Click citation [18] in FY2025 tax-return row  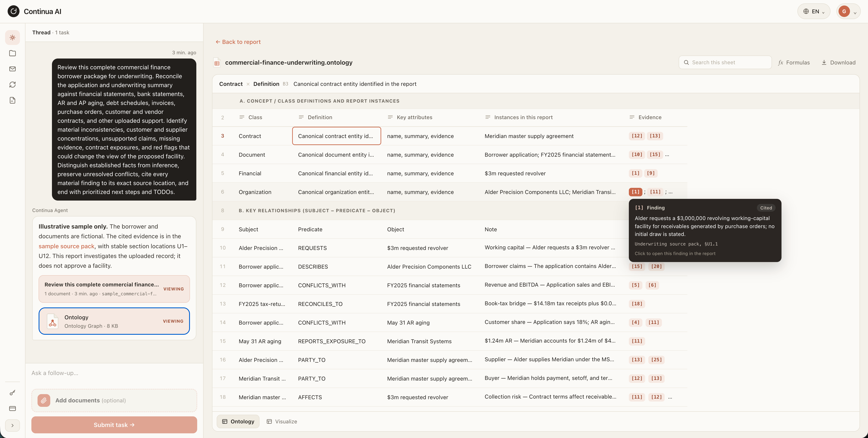636,304
